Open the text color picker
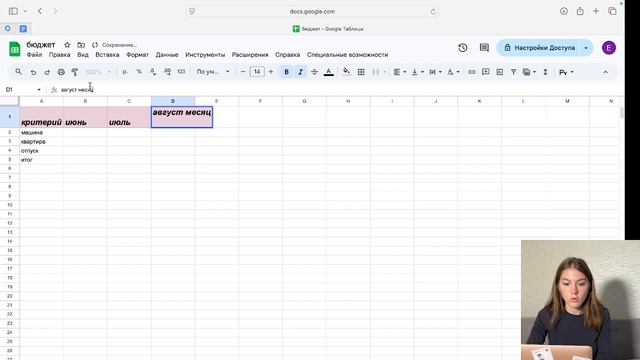The width and height of the screenshot is (640, 360). tap(329, 72)
